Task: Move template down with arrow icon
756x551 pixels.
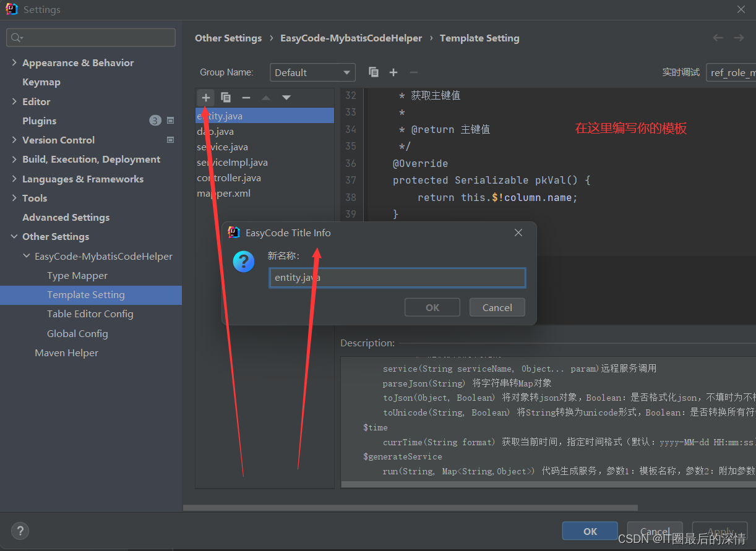Action: coord(286,97)
